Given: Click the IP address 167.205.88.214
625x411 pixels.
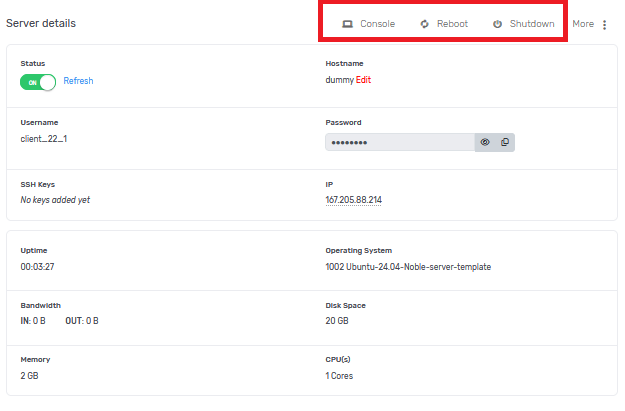Looking at the screenshot, I should (x=353, y=200).
